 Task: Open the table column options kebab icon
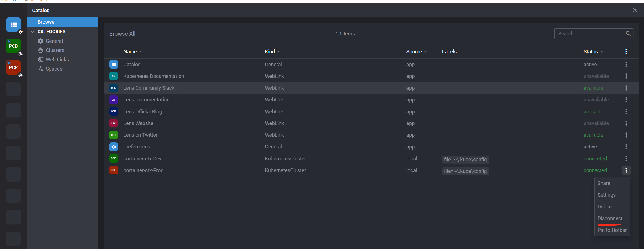pos(626,51)
